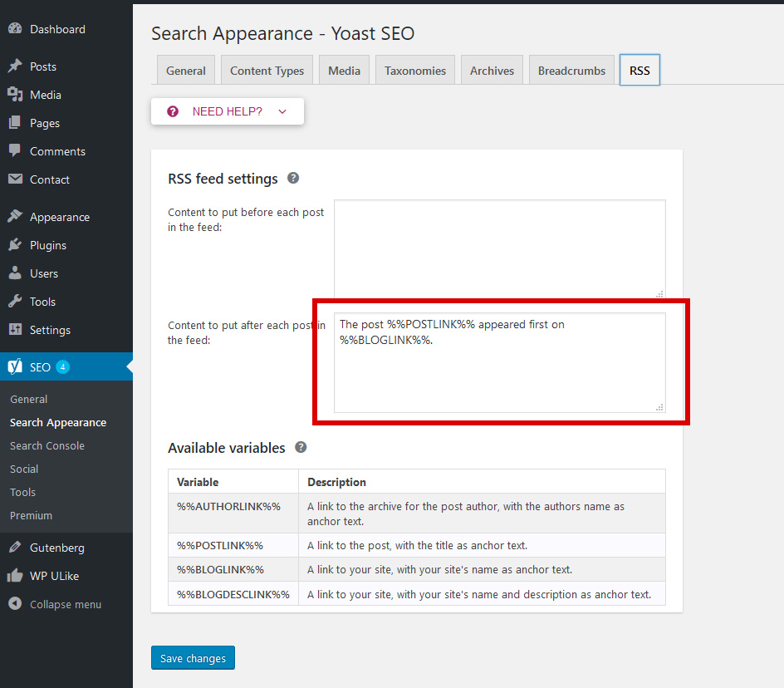Image resolution: width=784 pixels, height=688 pixels.
Task: Click the %%BLOGDESCLINK%% variable cell
Action: pos(233,594)
